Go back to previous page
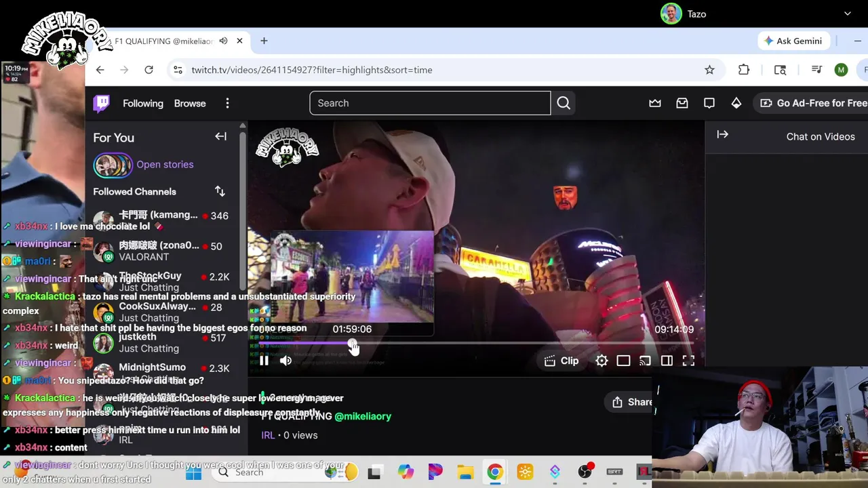Screen dimensions: 868x488 (x=100, y=70)
